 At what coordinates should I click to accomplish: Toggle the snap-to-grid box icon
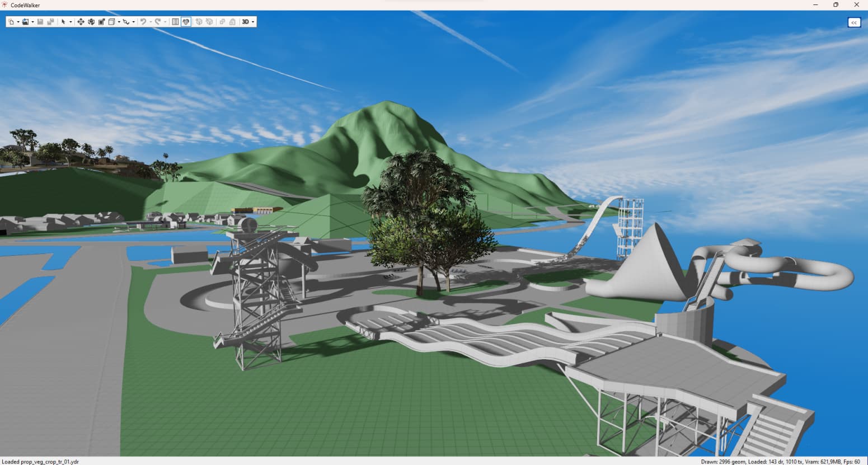(111, 22)
